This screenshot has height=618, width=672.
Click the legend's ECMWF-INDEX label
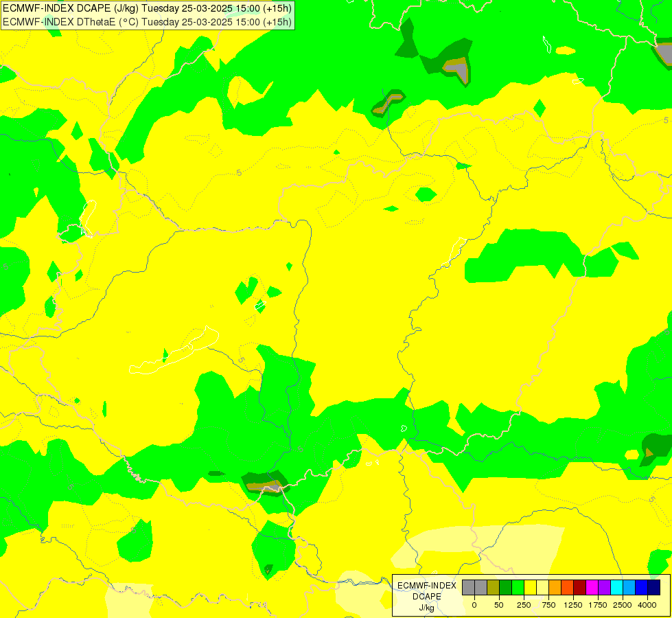[x=427, y=586]
